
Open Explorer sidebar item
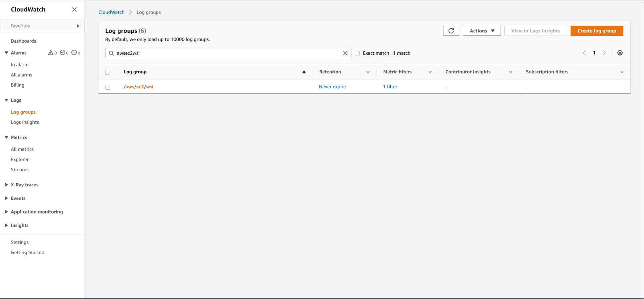point(20,159)
